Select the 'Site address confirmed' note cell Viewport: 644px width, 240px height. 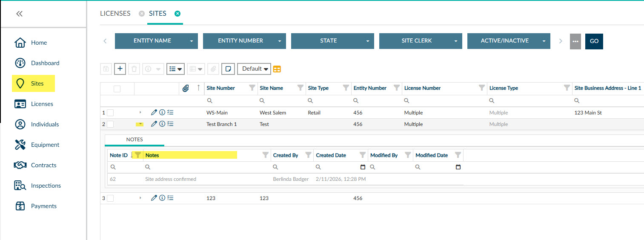[207, 179]
